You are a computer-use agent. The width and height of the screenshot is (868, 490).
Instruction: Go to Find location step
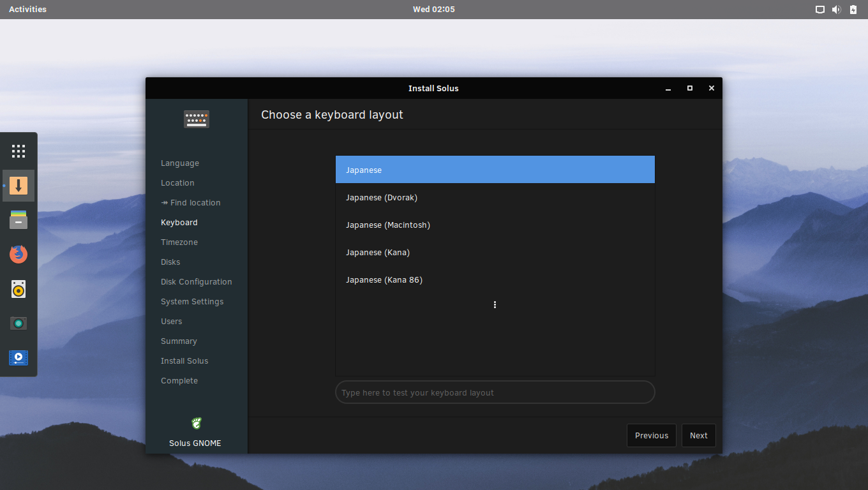click(191, 203)
